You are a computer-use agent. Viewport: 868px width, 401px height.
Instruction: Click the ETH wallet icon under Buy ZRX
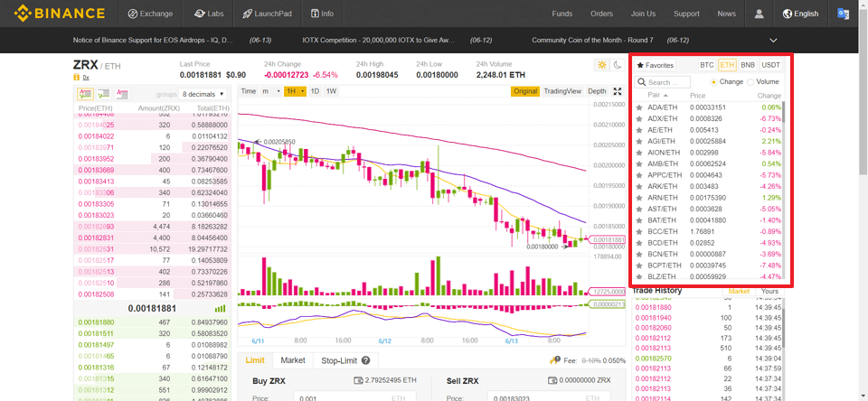tap(358, 380)
